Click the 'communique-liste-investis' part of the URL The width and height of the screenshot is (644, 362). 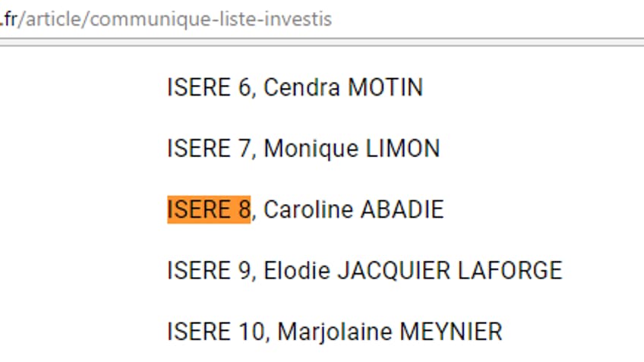pos(210,19)
